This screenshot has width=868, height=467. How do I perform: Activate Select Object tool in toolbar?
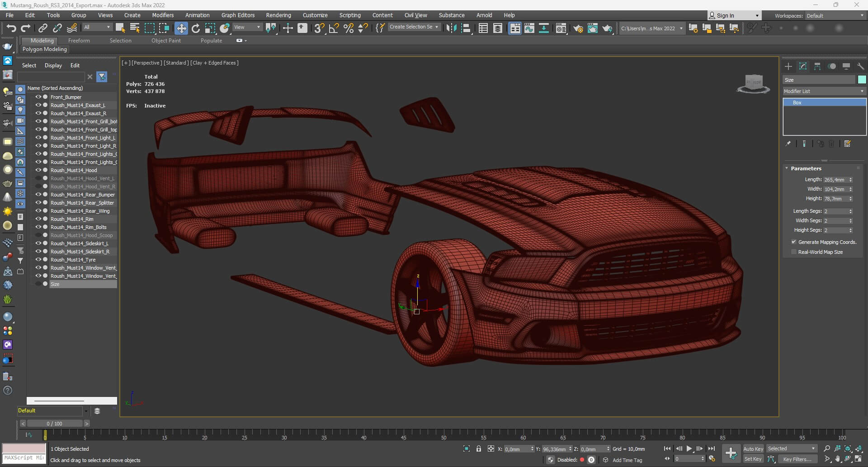120,28
